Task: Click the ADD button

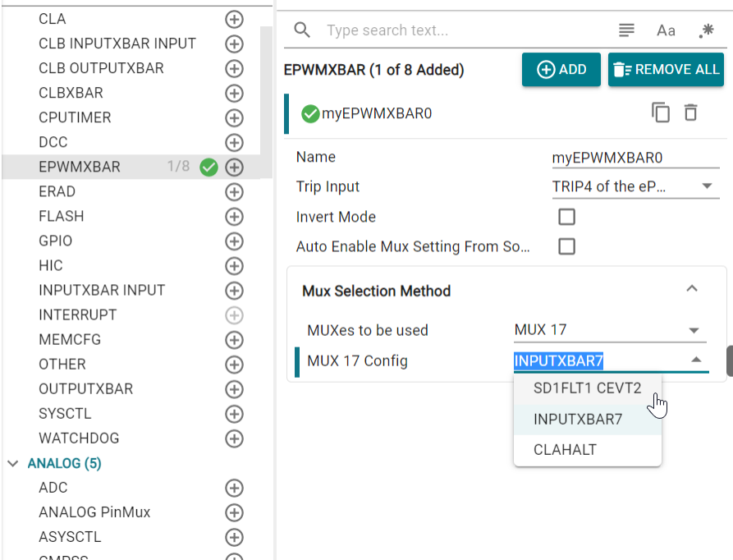Action: 561,70
